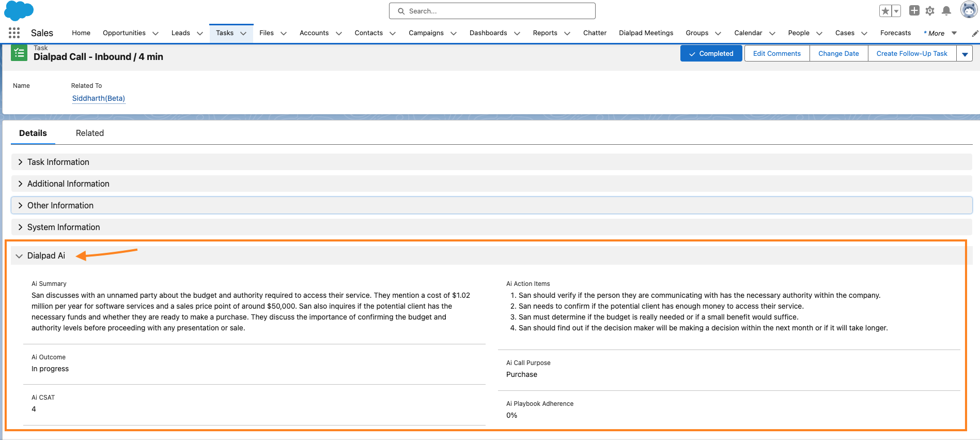Open the Dialpad Meetings tab
This screenshot has height=440, width=980.
coord(646,33)
